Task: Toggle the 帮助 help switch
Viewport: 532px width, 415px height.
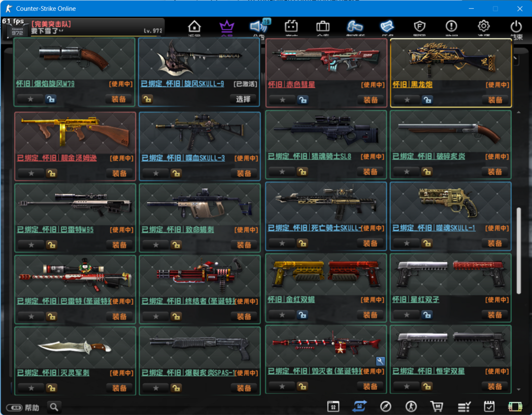Action: 14,408
